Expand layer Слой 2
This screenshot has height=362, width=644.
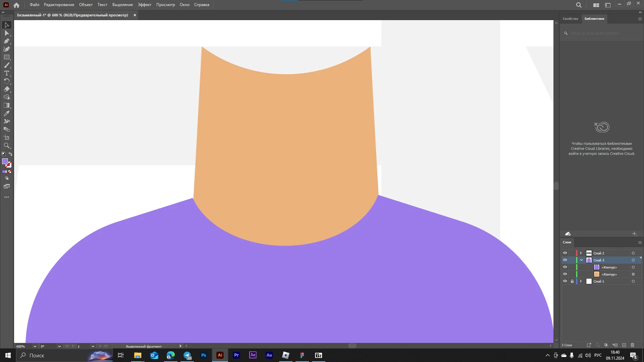pyautogui.click(x=581, y=253)
